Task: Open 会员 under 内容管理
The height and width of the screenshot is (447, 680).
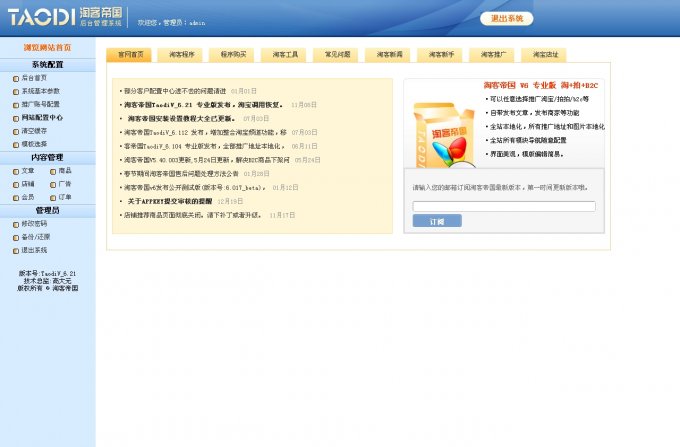Action: point(28,197)
